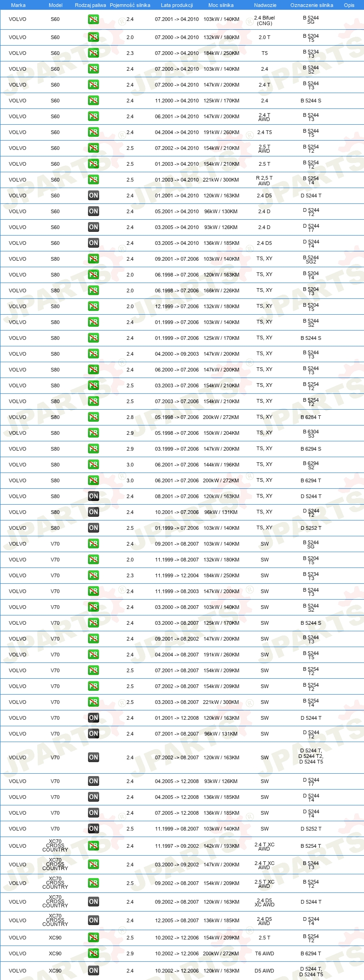Click petrol icon in S60 2.4 Bifuel (CNG) row
This screenshot has height=980, width=364.
coord(94,20)
